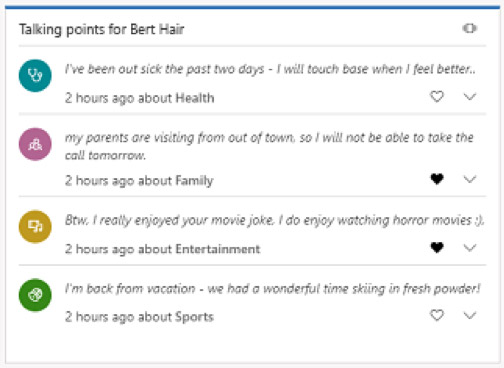Image resolution: width=504 pixels, height=368 pixels.
Task: Click the Family category pink icon
Action: point(35,144)
